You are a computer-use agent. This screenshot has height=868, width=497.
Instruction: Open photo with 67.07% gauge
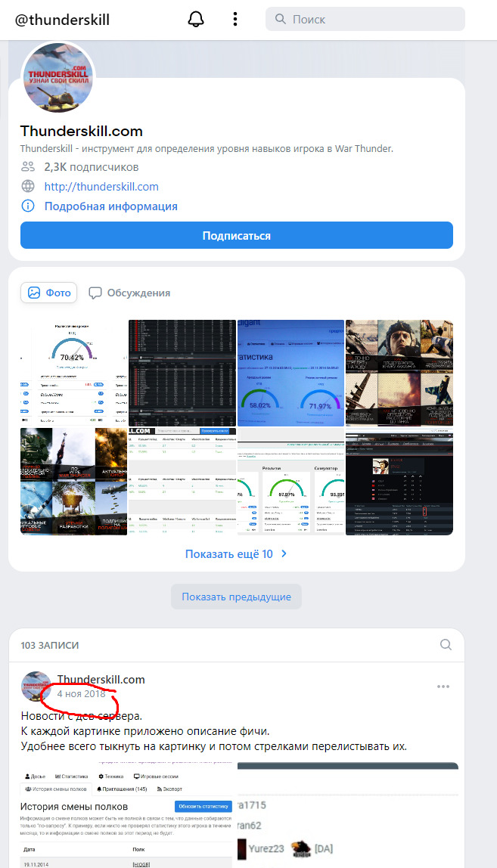[291, 482]
